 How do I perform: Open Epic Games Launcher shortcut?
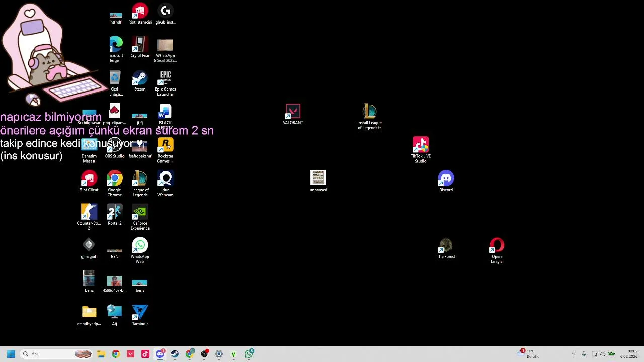point(166,83)
